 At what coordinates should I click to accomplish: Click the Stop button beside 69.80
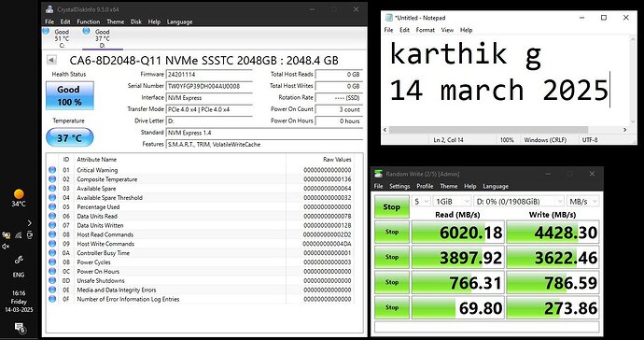tap(392, 307)
